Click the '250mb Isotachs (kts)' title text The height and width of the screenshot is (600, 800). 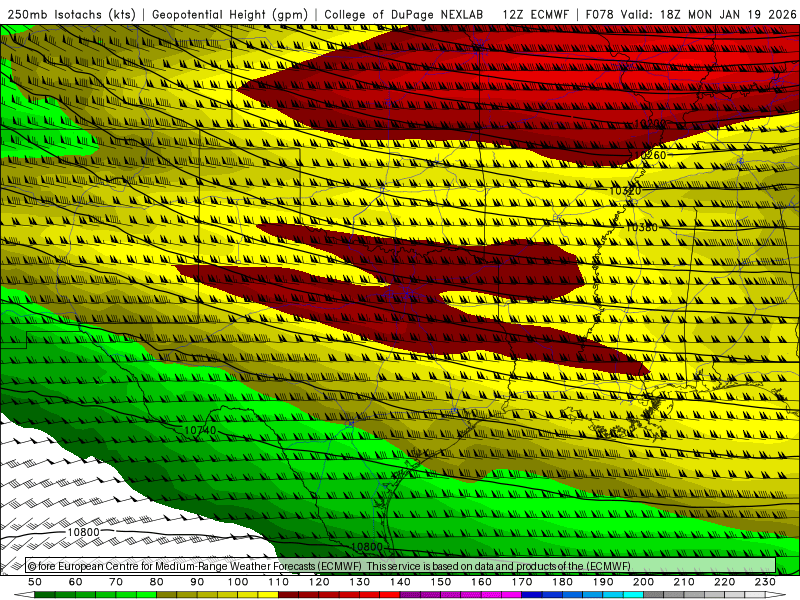click(72, 14)
